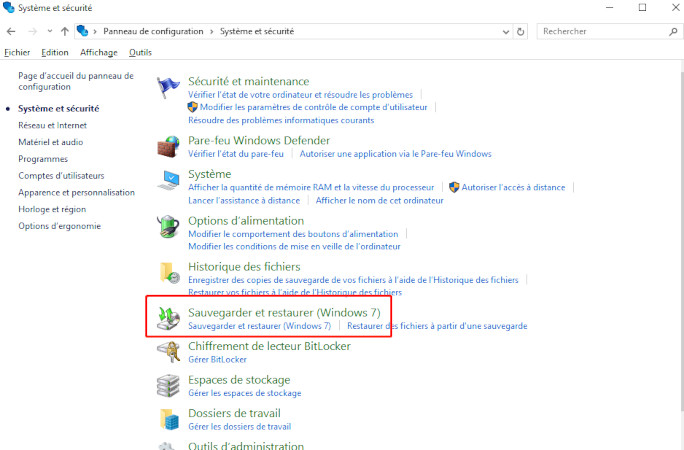Click Autoriser l'accès à distance
This screenshot has width=684, height=450.
coord(513,188)
